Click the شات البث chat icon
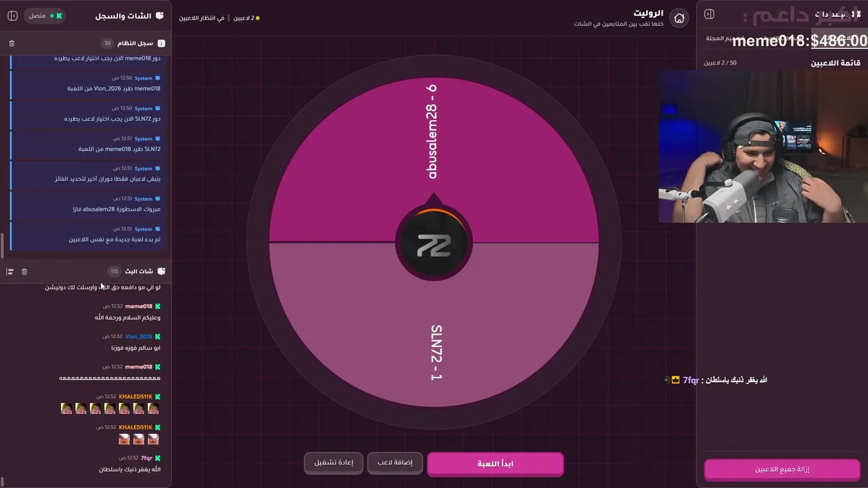The height and width of the screenshot is (488, 868). 161,271
